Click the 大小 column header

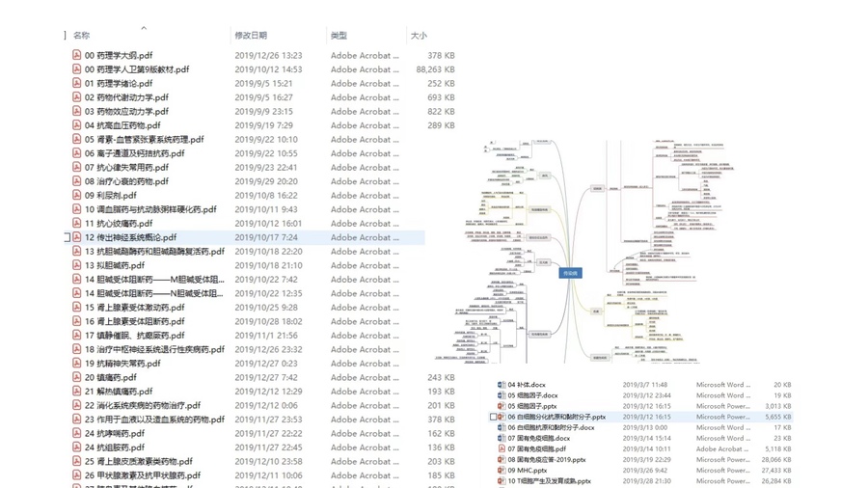click(419, 36)
